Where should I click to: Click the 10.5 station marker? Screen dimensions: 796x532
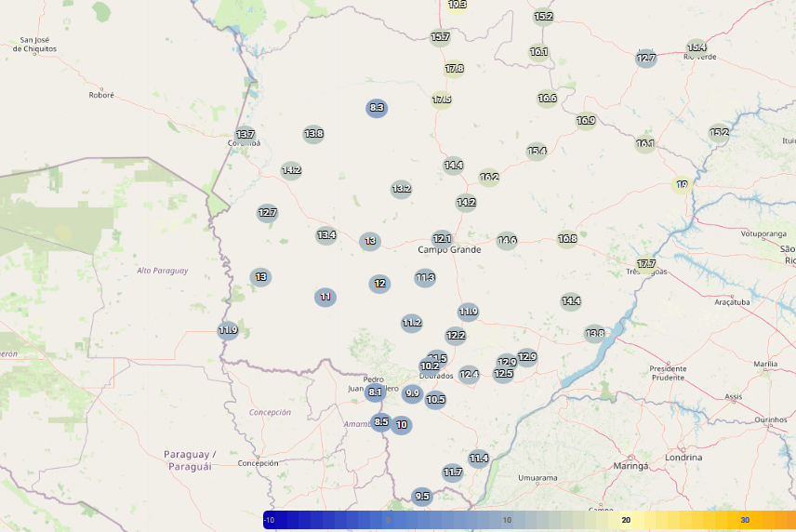tap(435, 400)
